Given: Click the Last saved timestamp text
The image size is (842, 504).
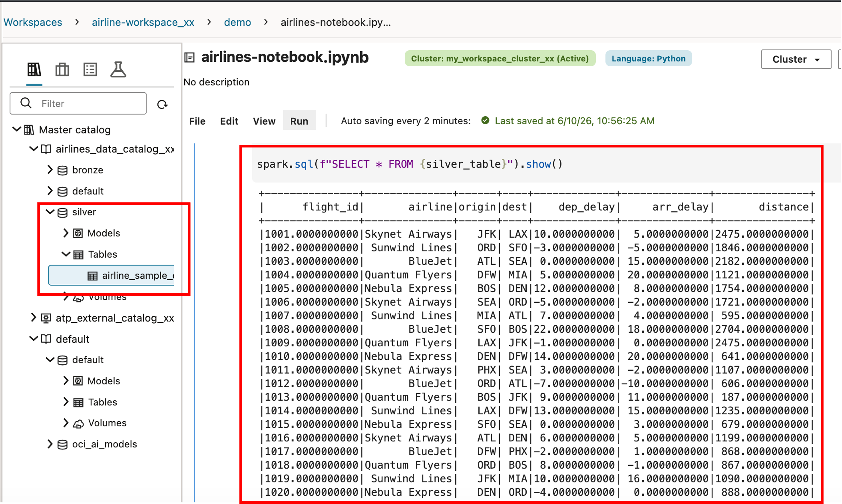Looking at the screenshot, I should click(x=574, y=121).
